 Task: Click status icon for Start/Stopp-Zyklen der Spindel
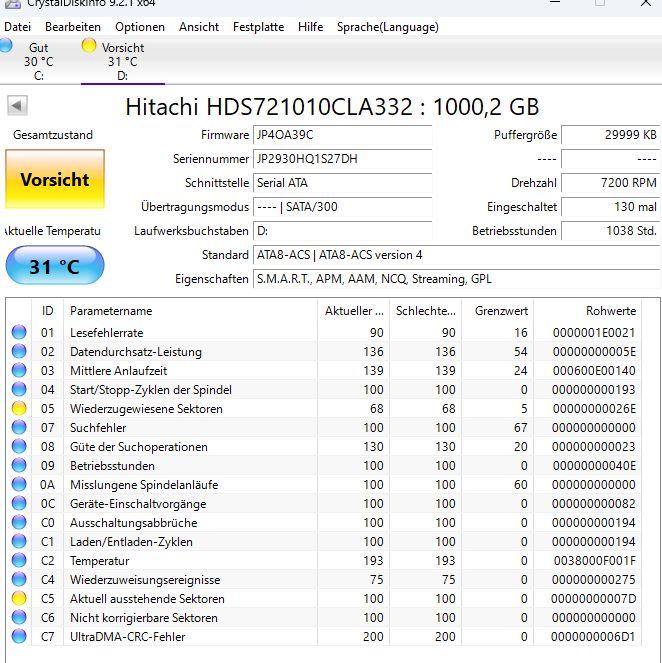pyautogui.click(x=19, y=389)
